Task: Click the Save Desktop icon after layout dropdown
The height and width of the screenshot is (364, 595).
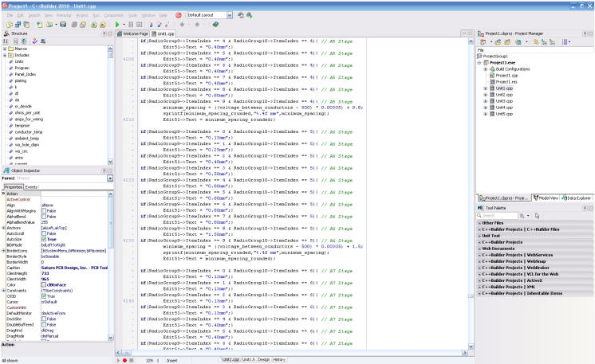Action: [x=241, y=15]
